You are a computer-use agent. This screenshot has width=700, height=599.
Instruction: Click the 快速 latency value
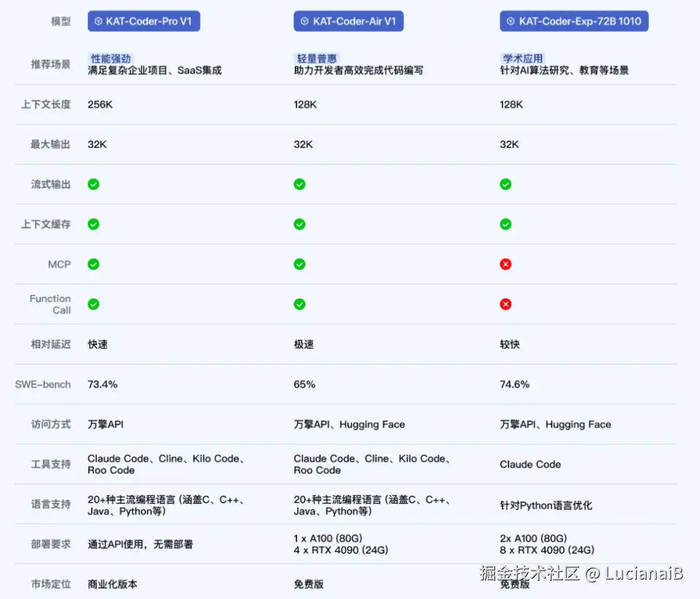tap(98, 344)
